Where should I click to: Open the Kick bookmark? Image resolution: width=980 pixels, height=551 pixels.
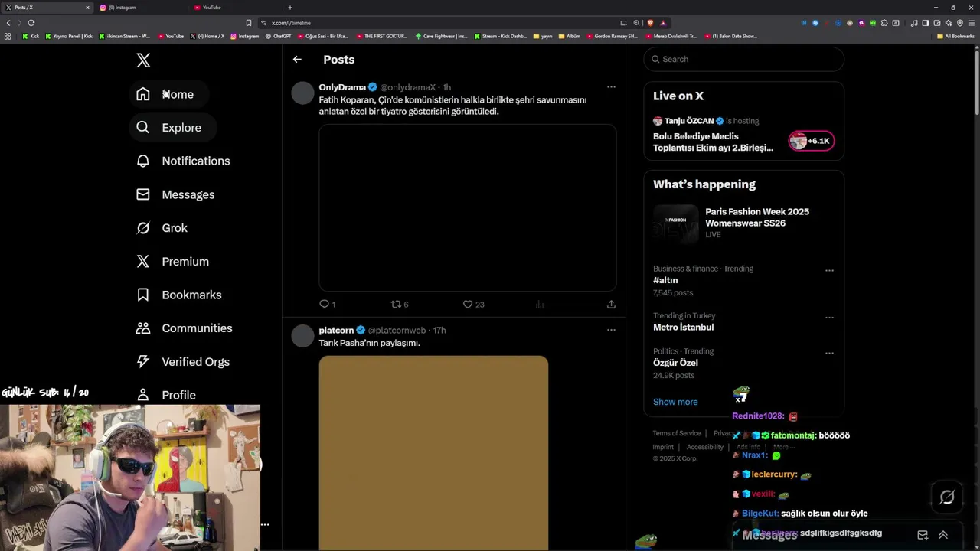[x=31, y=36]
